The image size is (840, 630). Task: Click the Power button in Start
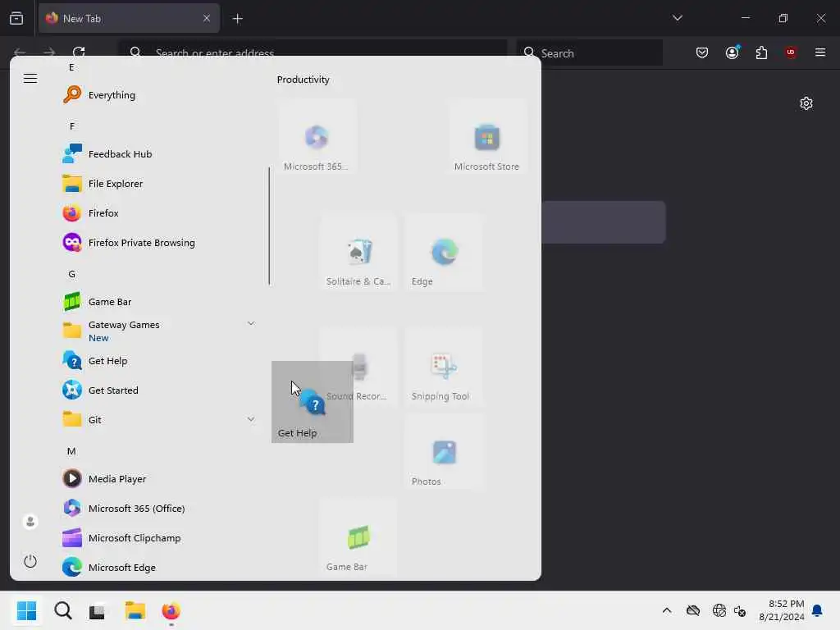point(30,561)
